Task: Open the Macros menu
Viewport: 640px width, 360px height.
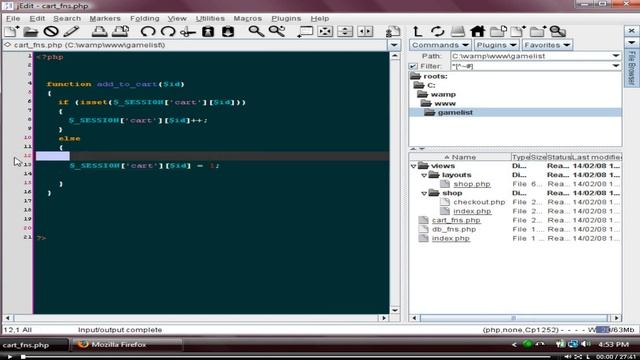Action: pos(247,18)
